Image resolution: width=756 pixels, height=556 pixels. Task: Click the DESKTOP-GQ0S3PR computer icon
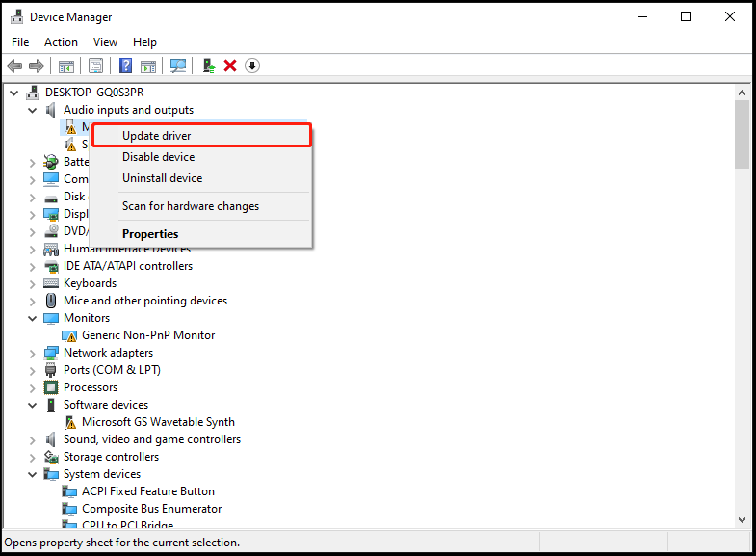pos(33,93)
